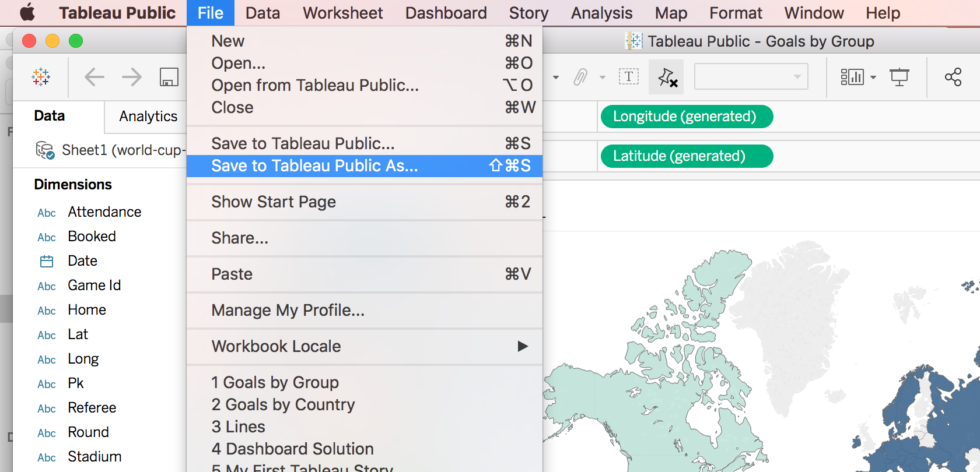Screen dimensions: 980x472
Task: Expand the show/hide cards dropdown arrow
Action: pos(873,78)
